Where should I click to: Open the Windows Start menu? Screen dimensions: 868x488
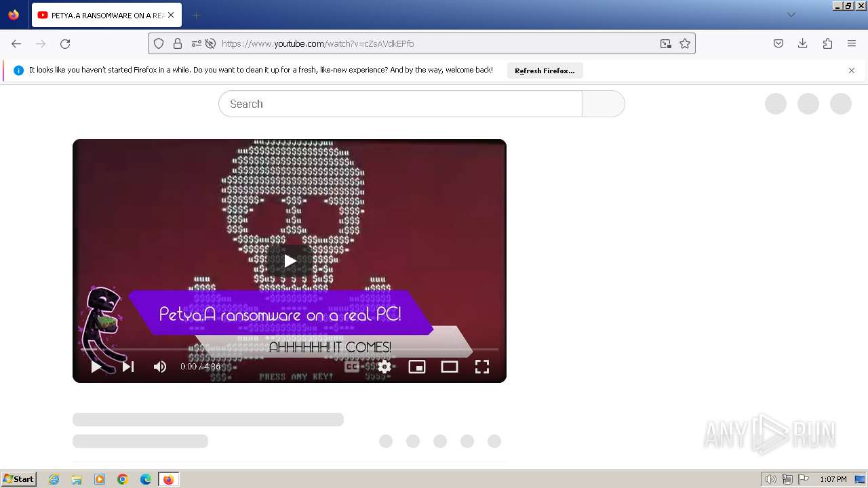(x=19, y=479)
